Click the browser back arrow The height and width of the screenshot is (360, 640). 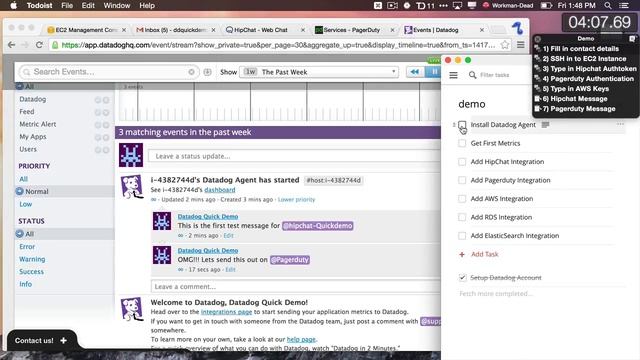click(12, 45)
